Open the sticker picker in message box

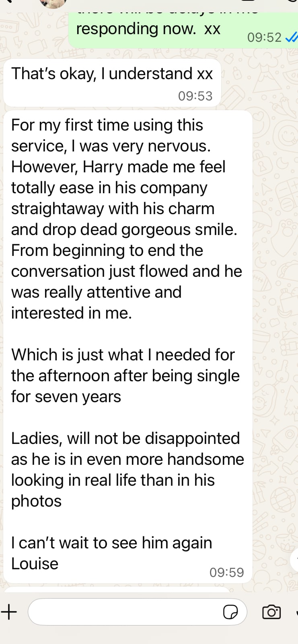coord(230,612)
